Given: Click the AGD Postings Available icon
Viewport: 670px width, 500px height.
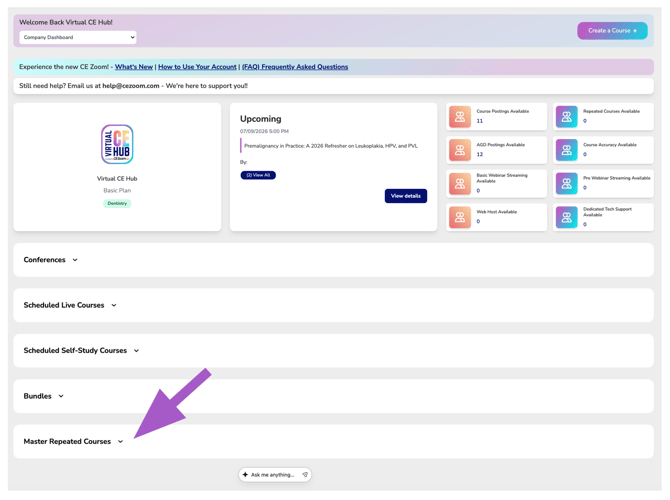Looking at the screenshot, I should pyautogui.click(x=460, y=150).
